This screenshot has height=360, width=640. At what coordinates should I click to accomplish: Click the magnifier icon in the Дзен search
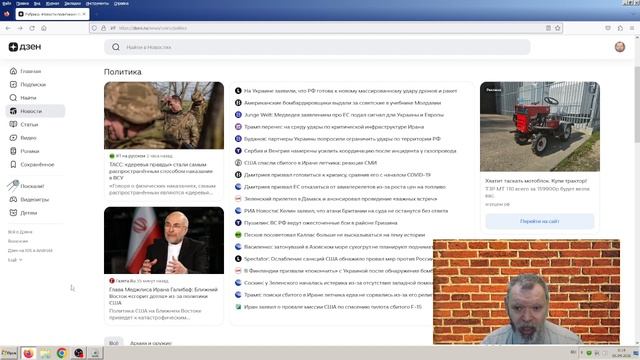click(x=116, y=47)
